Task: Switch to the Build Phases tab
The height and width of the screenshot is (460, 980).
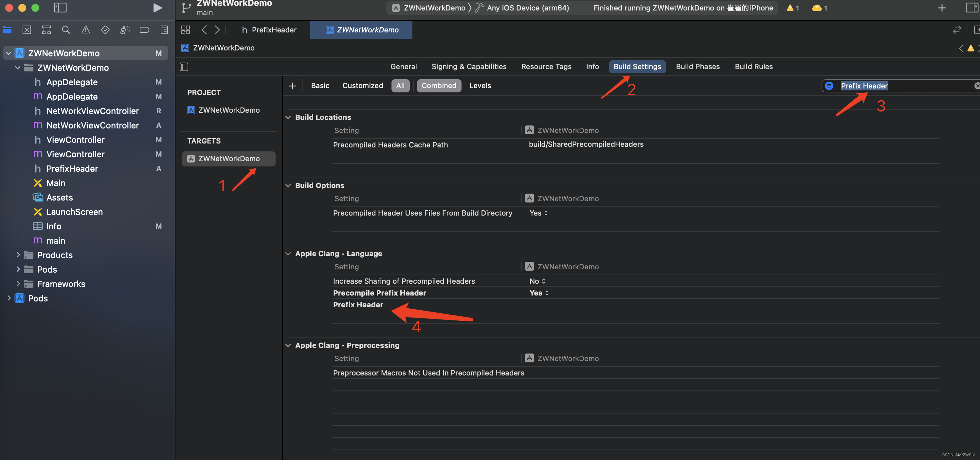Action: [697, 66]
